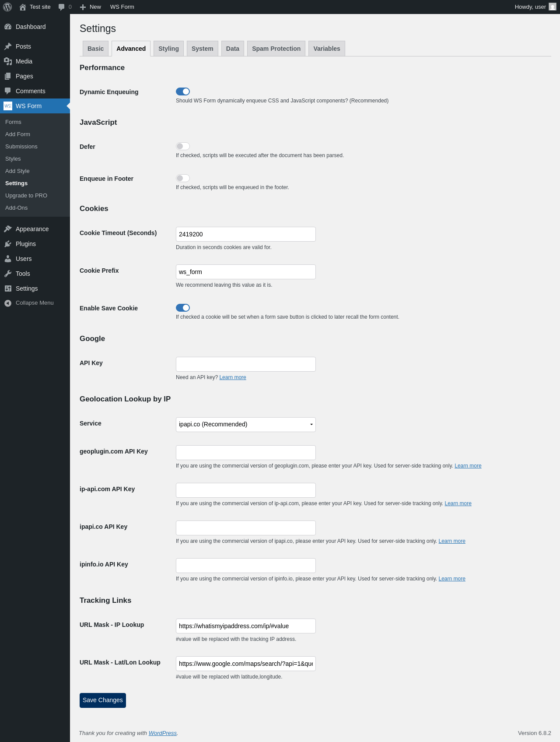Open Submissions in WS Form submenu
The height and width of the screenshot is (742, 560).
point(21,147)
